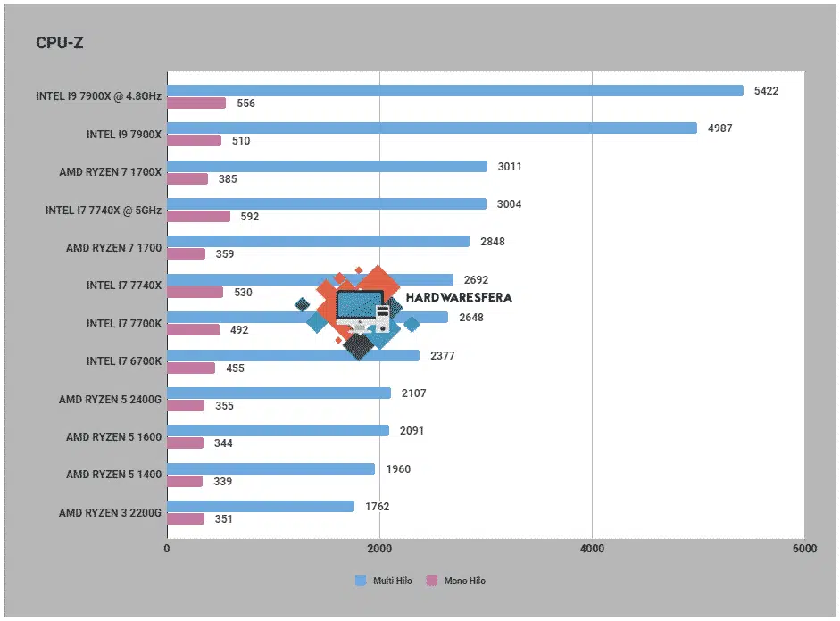Click the value label 3004
This screenshot has height=621, width=840.
coord(509,204)
